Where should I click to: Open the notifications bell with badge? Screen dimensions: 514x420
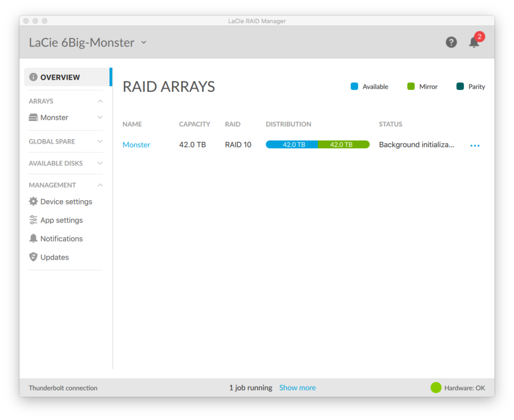tap(476, 41)
